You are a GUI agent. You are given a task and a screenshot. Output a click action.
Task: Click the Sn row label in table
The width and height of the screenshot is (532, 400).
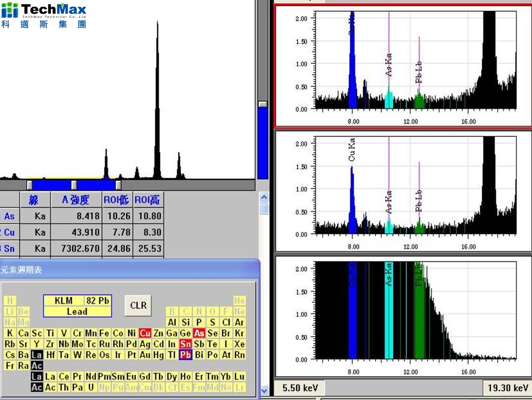[9, 249]
